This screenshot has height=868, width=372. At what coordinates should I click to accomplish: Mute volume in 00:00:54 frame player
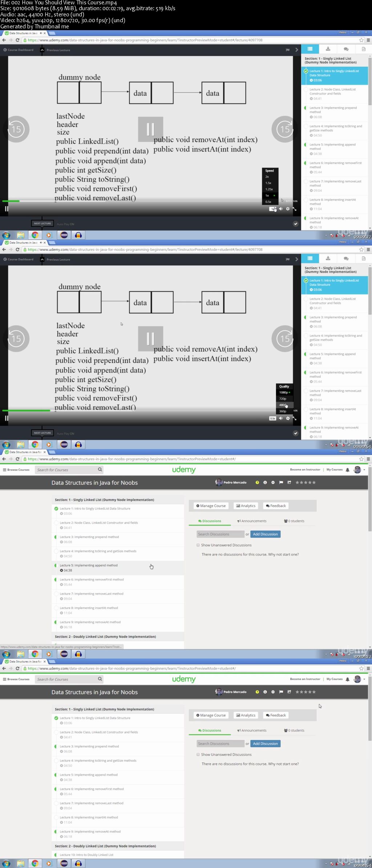281,418
